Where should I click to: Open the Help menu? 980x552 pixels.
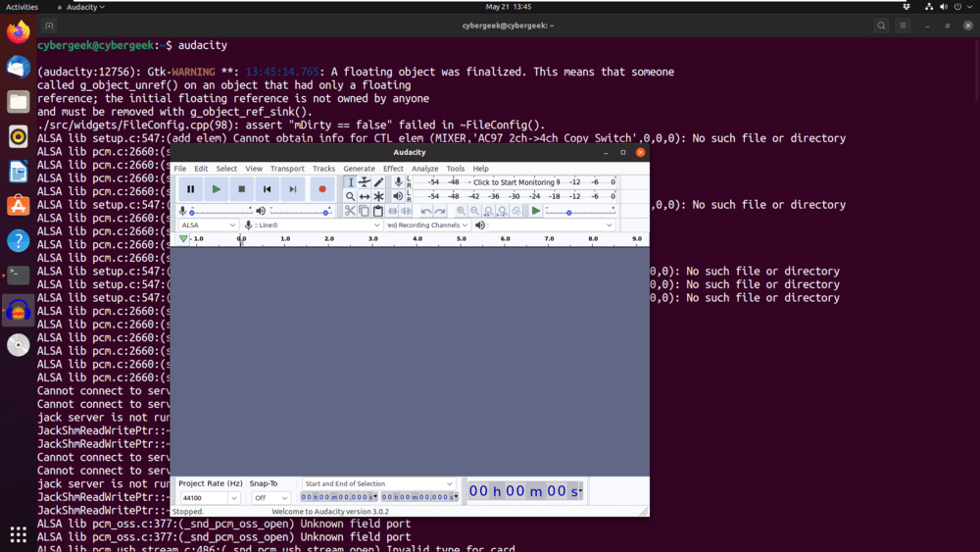click(x=480, y=169)
